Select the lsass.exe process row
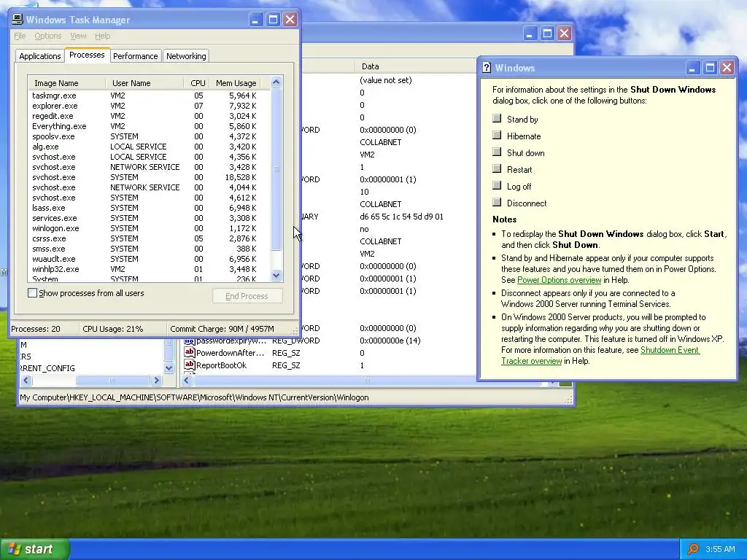Image resolution: width=747 pixels, height=560 pixels. click(149, 208)
